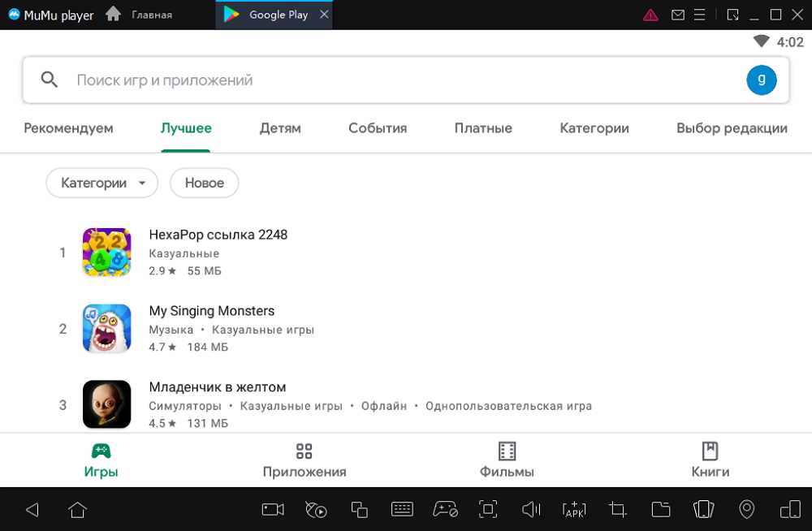Open the Книги bottom navigation section
This screenshot has height=531, width=812.
click(x=710, y=460)
